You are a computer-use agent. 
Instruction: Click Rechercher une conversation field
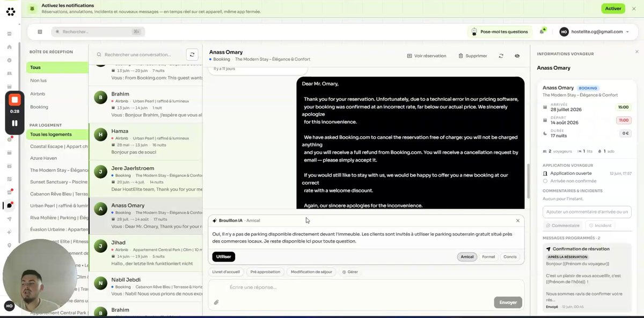[138, 54]
